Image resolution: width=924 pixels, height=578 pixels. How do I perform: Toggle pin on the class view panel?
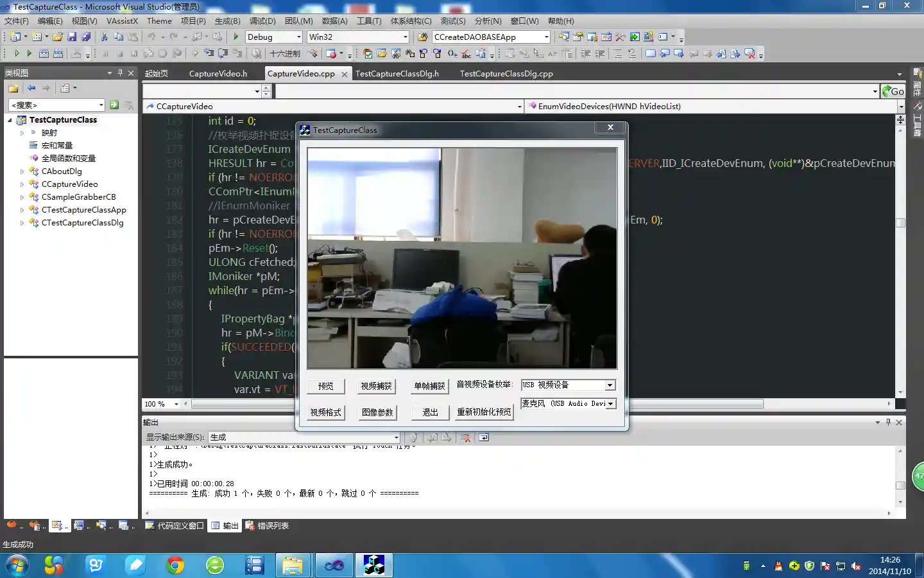click(x=120, y=73)
